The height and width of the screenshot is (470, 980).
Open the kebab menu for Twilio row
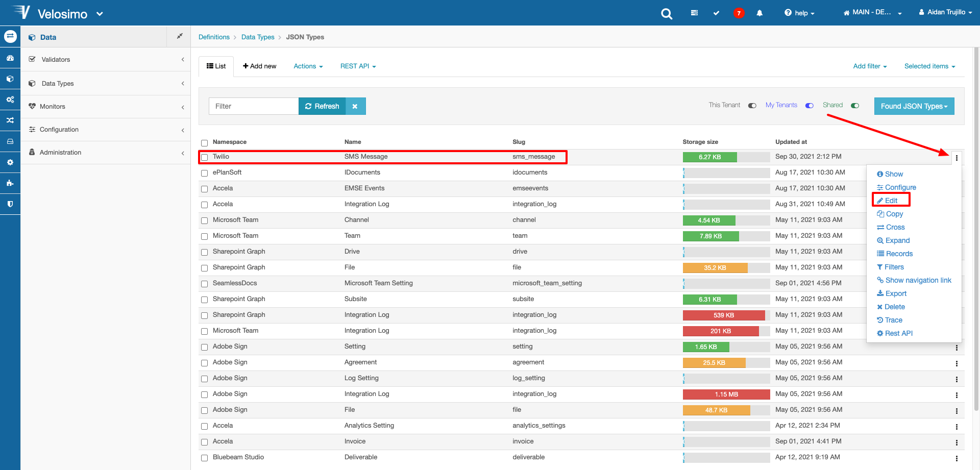coord(957,158)
